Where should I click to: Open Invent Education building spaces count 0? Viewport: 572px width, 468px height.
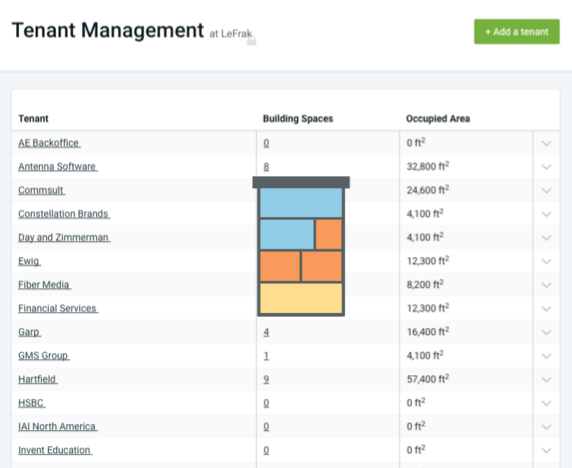266,450
